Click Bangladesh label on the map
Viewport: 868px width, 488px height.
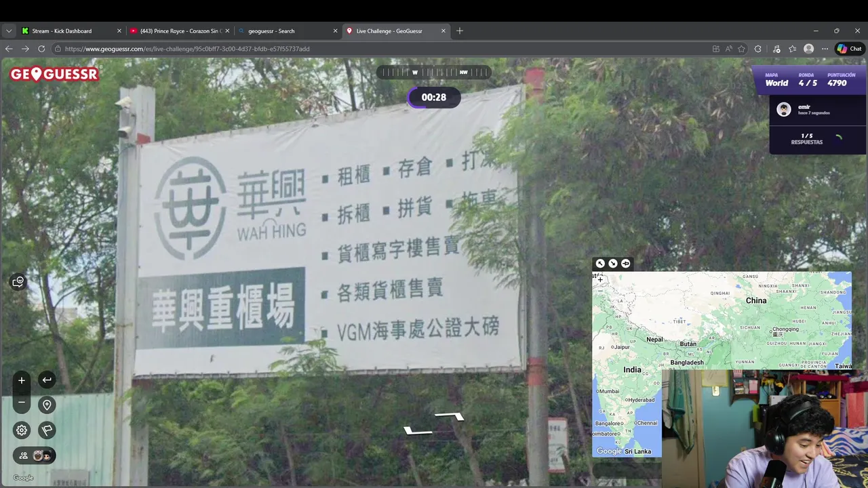687,363
